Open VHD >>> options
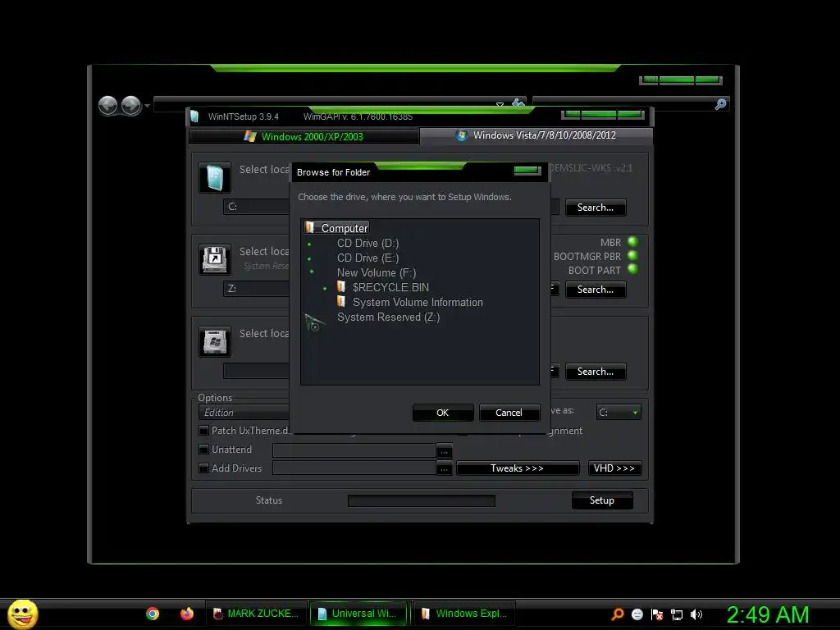The image size is (840, 630). click(x=614, y=468)
